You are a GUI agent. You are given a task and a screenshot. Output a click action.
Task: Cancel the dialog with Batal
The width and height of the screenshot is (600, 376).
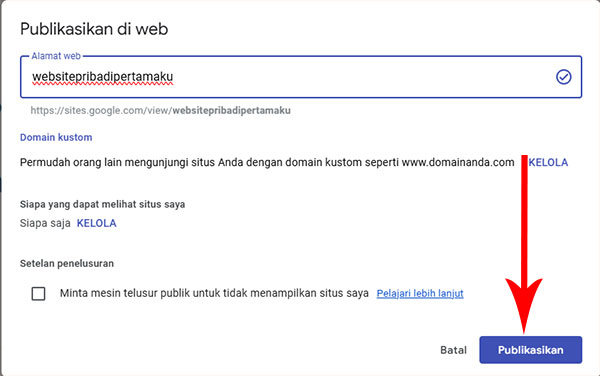coord(453,350)
